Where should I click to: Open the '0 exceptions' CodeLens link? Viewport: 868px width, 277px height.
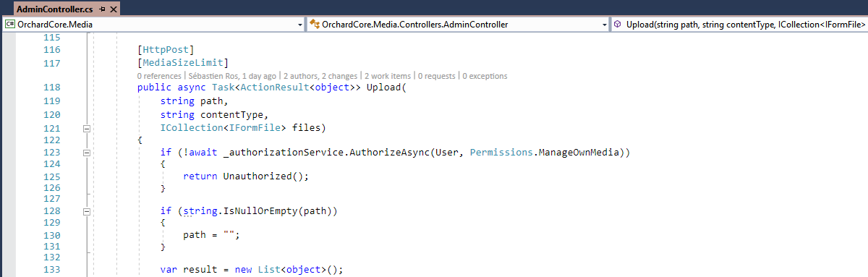485,75
